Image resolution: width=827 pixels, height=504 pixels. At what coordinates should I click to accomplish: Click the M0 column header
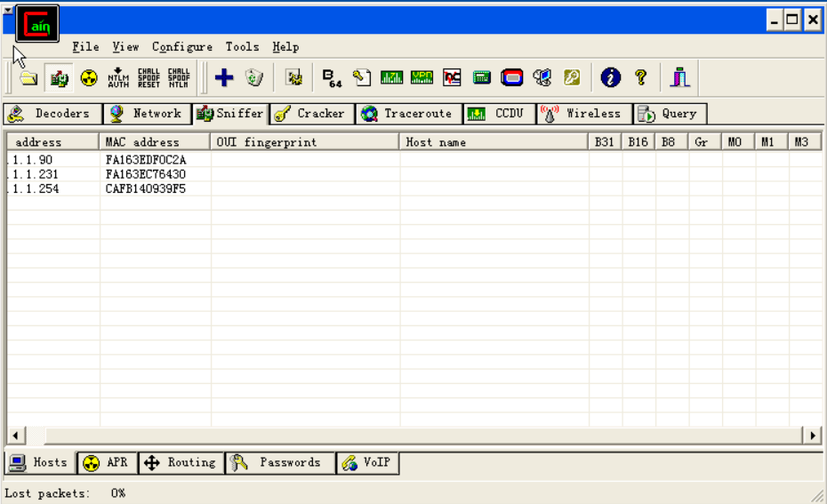click(x=738, y=142)
